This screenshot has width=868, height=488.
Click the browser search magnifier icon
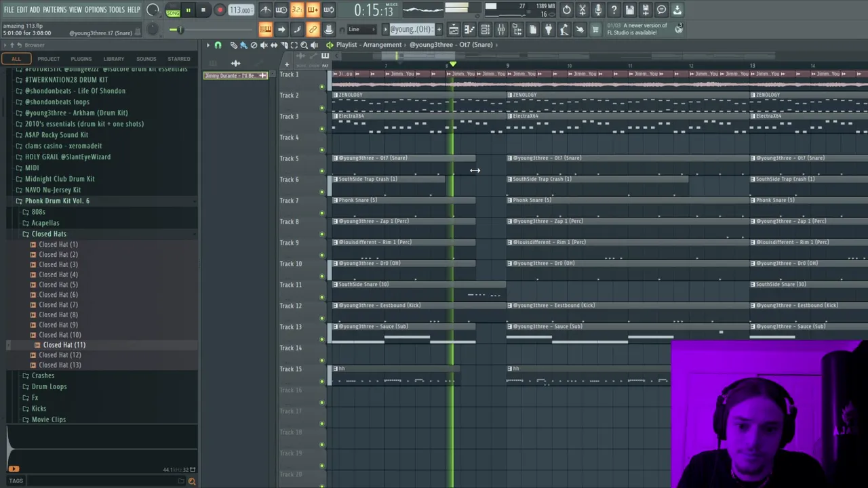(192, 481)
